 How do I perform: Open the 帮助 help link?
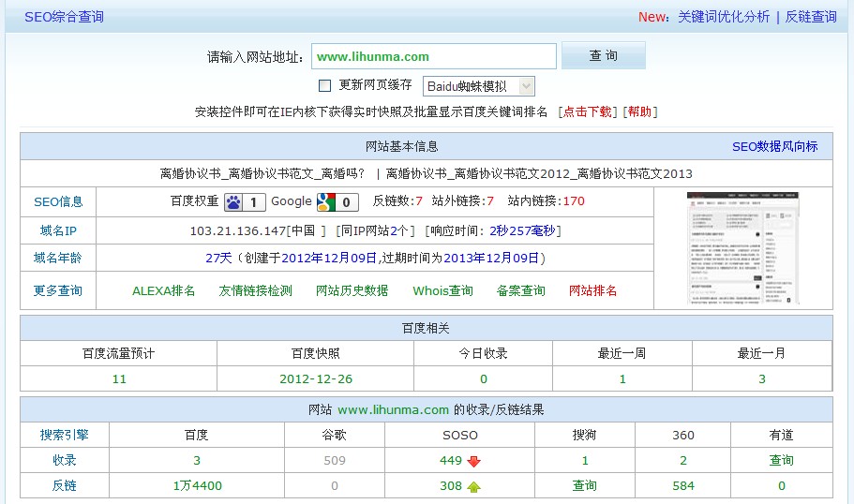[x=639, y=111]
